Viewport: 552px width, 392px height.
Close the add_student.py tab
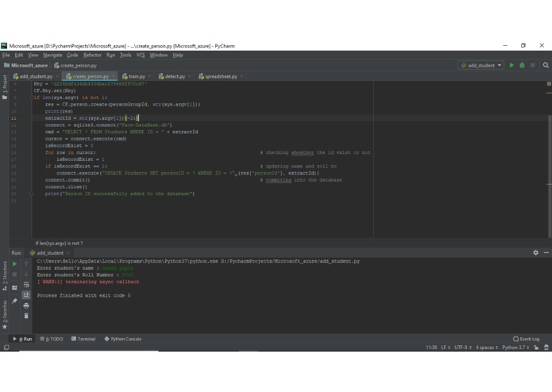tap(57, 76)
